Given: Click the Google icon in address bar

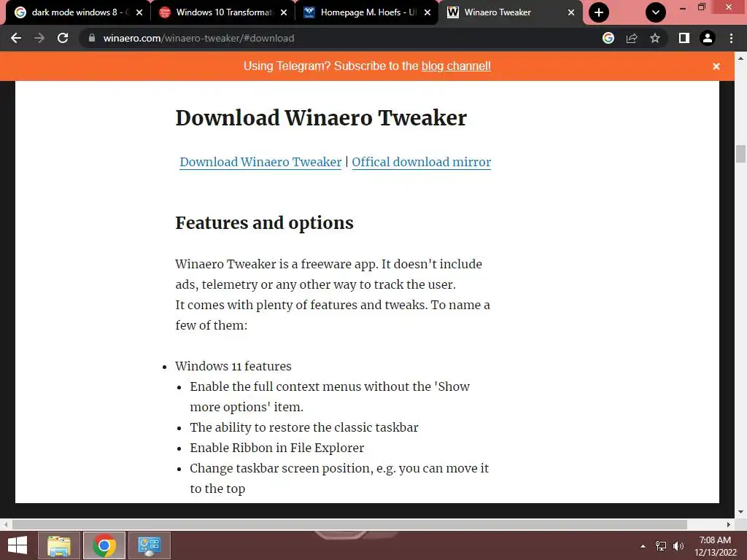Looking at the screenshot, I should [608, 38].
